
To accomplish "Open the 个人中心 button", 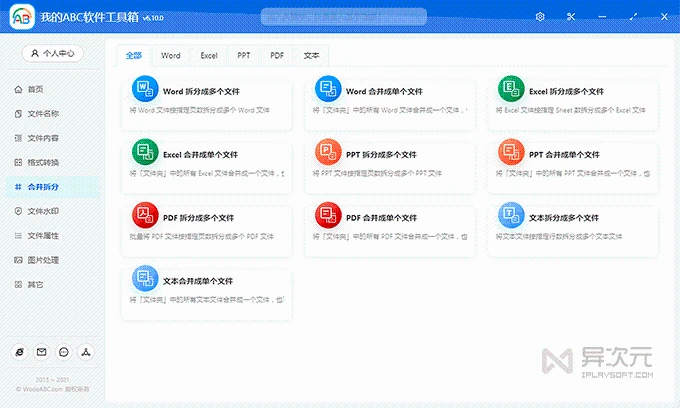I will (x=52, y=53).
